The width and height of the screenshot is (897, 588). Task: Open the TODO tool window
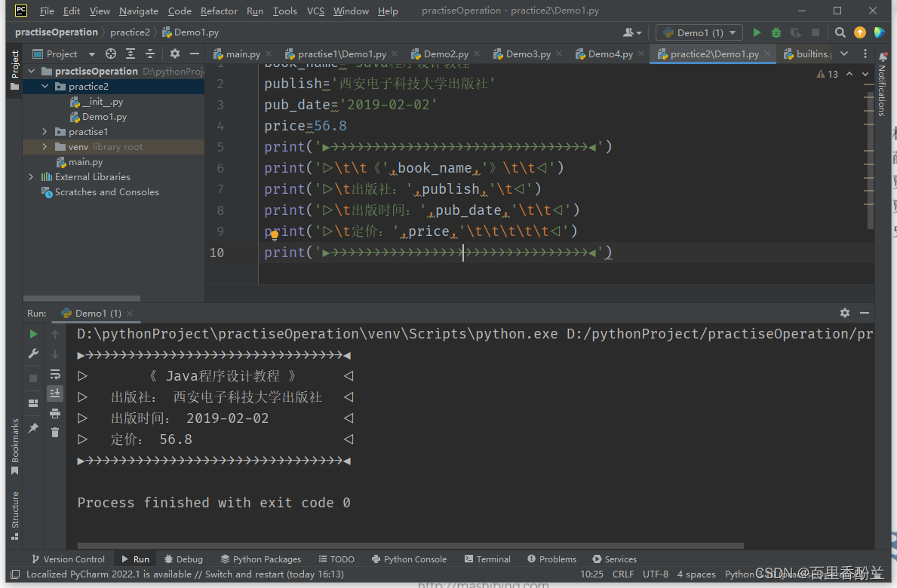[x=336, y=559]
